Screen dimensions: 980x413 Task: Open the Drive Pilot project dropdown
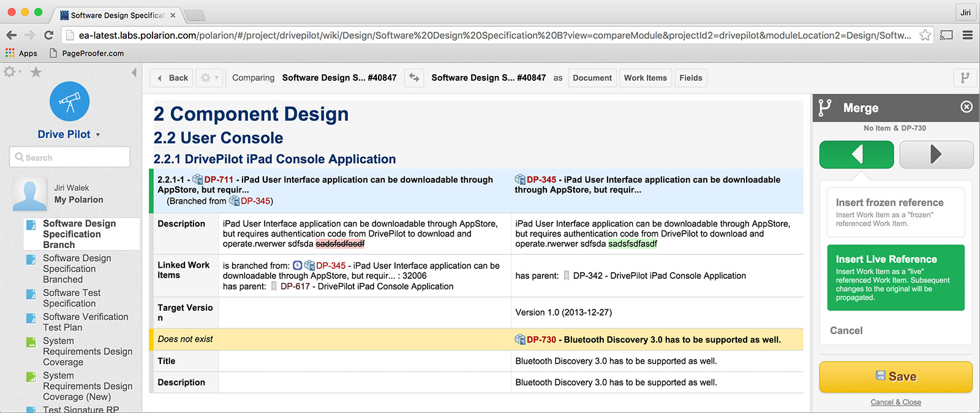coord(98,135)
